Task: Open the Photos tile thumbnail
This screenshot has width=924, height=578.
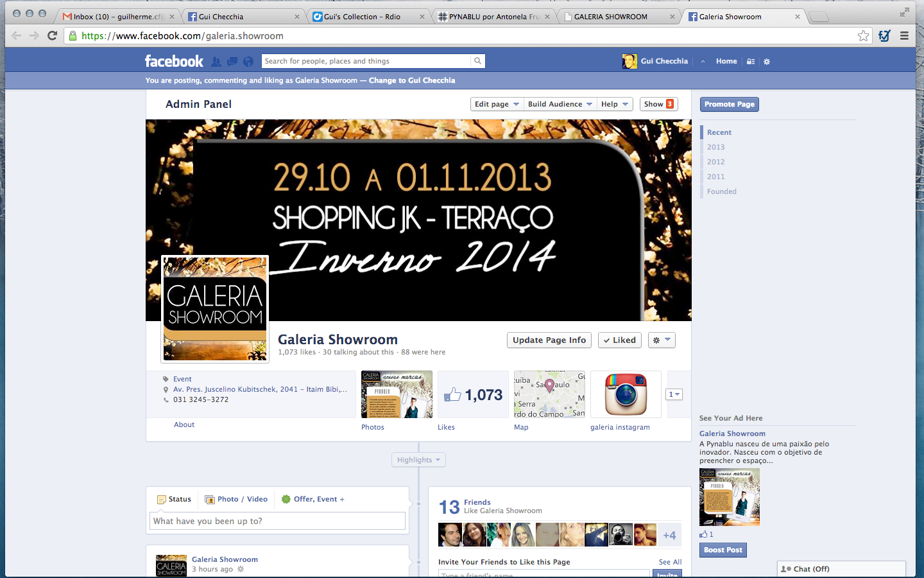Action: (397, 394)
